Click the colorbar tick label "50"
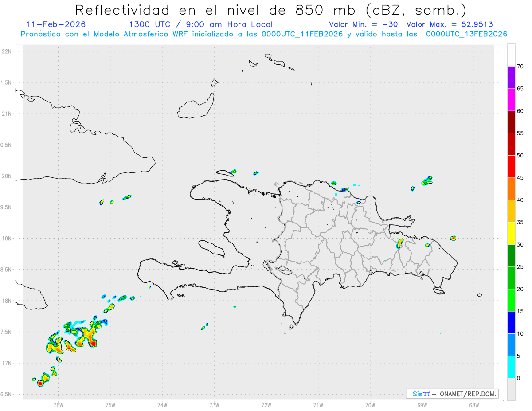532x411 pixels. (x=520, y=155)
